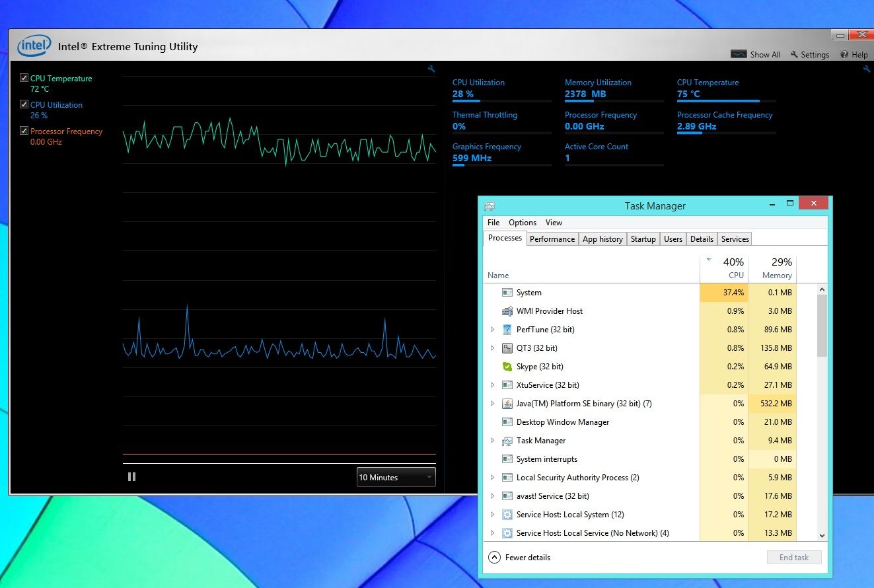Expand Service Host: Local System (12)

pos(492,514)
